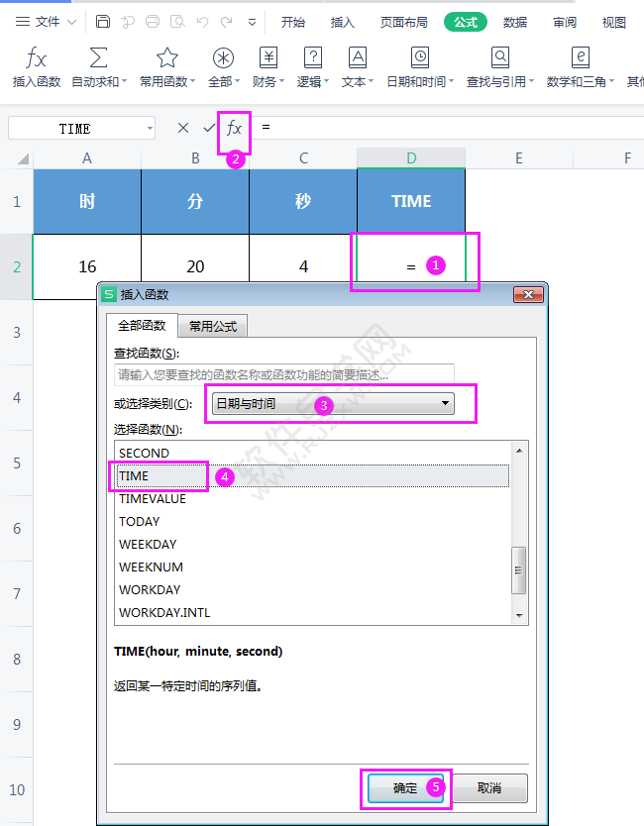The image size is (644, 826).
Task: Open the 逻辑 functions menu
Action: (312, 67)
